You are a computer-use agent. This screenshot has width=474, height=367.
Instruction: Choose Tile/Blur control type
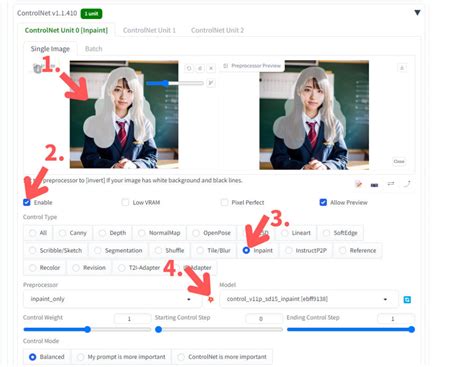[x=214, y=250]
